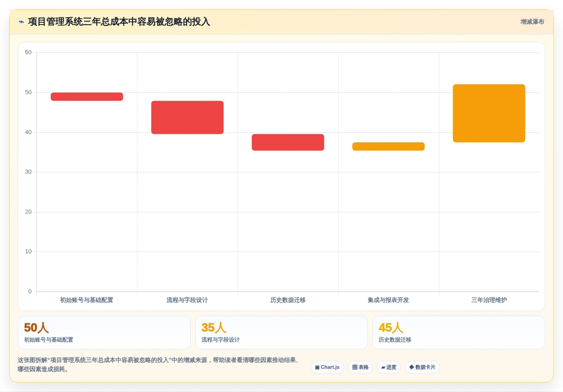Click the 三年治理维护 axis label
563x392 pixels.
tap(489, 300)
